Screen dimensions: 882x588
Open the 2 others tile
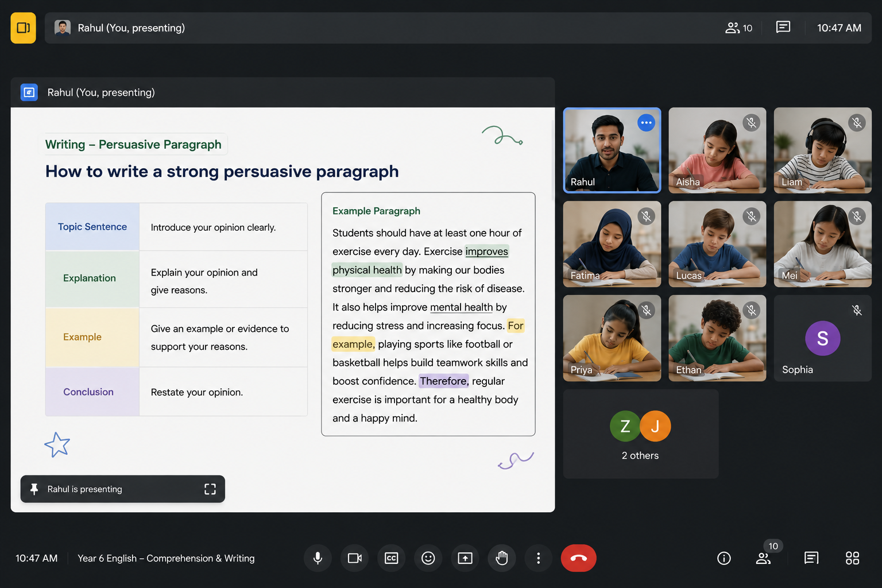coord(641,434)
